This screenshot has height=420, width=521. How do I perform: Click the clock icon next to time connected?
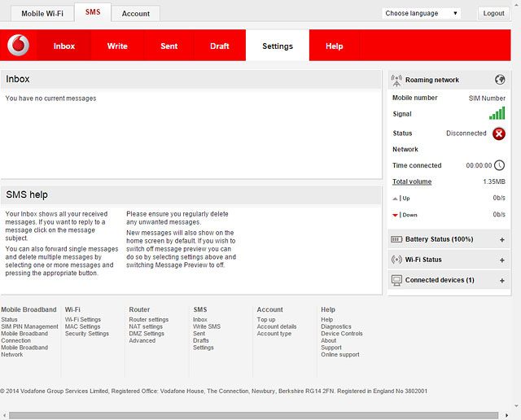500,165
